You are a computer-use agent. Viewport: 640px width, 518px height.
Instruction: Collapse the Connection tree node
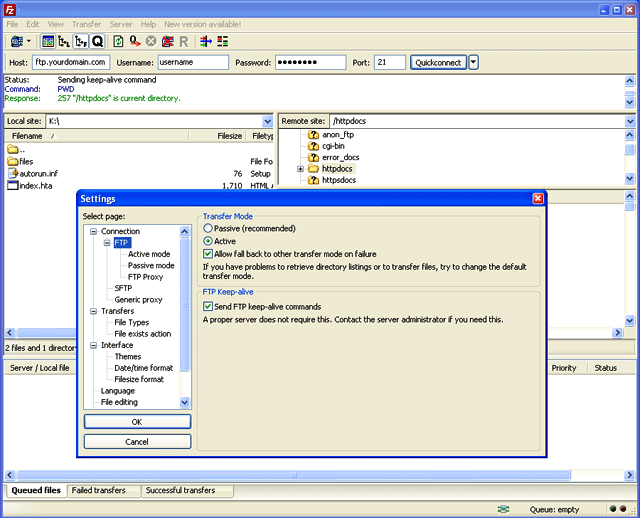(x=93, y=231)
